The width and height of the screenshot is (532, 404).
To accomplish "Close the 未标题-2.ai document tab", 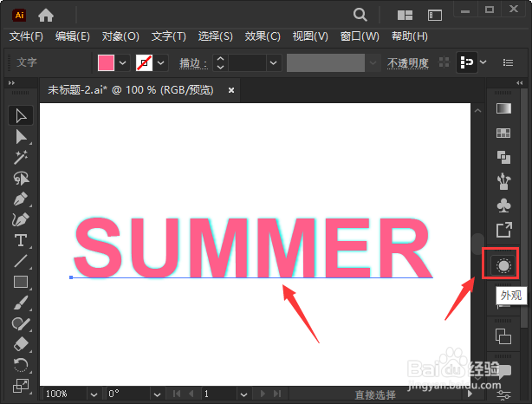I will tap(231, 90).
